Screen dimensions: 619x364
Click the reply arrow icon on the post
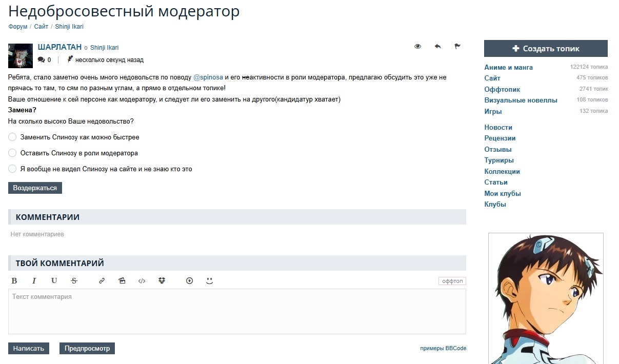(x=437, y=47)
